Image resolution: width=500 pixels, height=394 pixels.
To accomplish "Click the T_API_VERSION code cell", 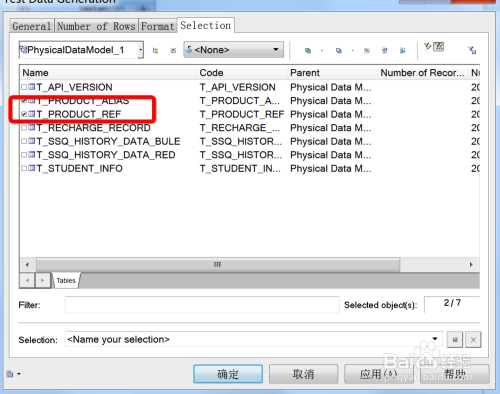I will tap(237, 87).
